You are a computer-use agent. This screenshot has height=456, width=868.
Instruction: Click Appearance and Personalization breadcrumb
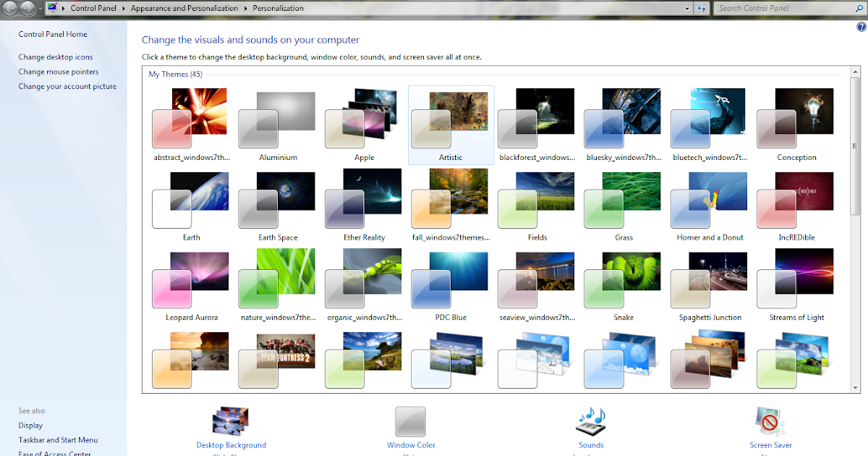point(184,8)
